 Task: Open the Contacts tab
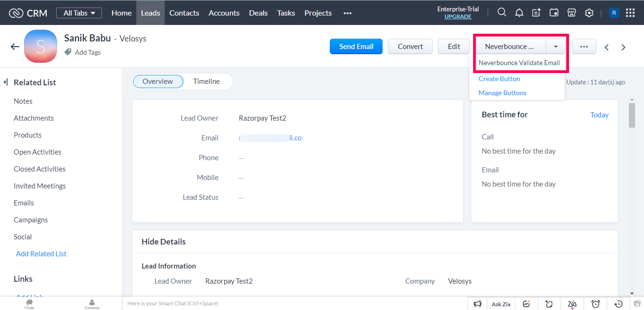[x=184, y=13]
